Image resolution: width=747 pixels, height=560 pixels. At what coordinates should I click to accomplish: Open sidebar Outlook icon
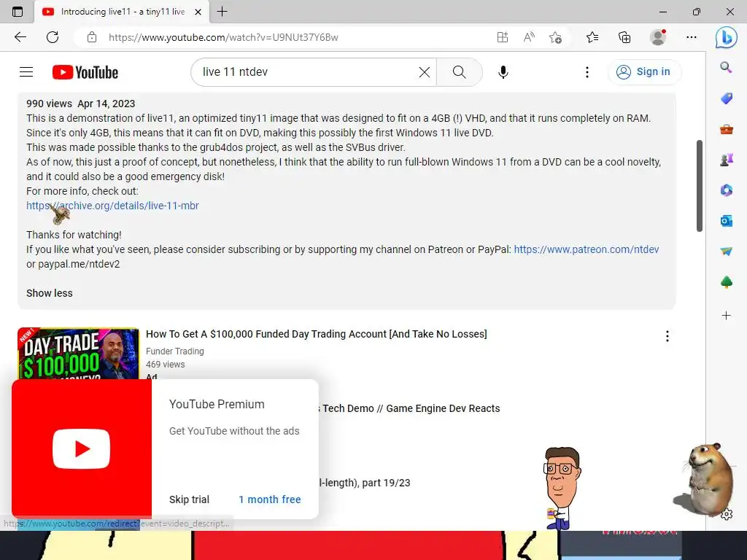tap(726, 220)
